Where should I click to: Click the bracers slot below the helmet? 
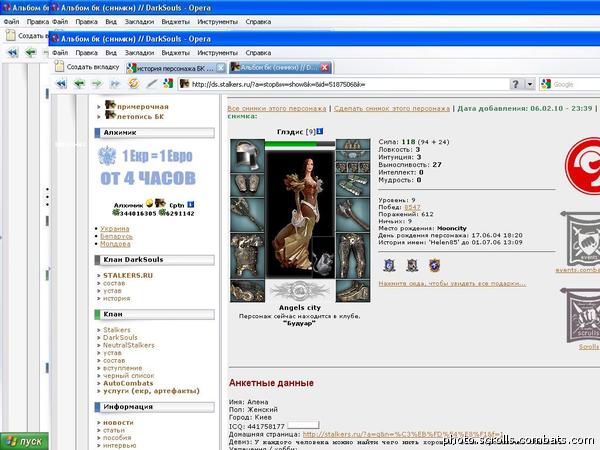(x=247, y=185)
